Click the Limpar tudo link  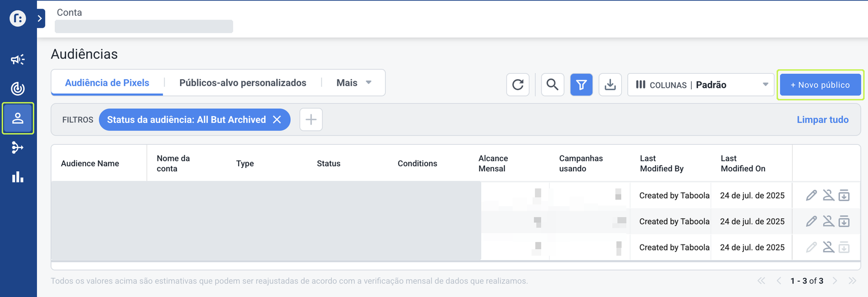(x=822, y=120)
